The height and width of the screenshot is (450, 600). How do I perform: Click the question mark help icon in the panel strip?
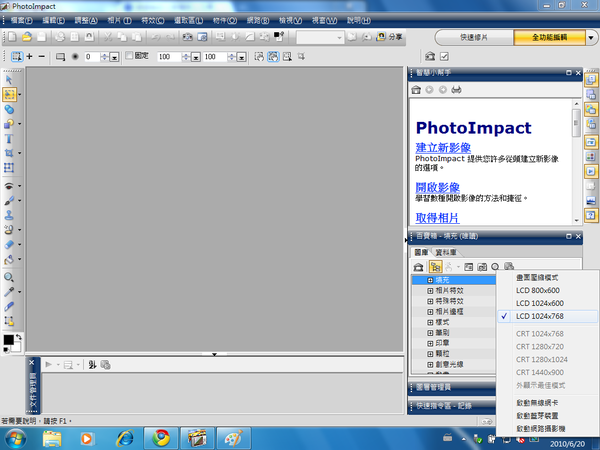click(591, 215)
